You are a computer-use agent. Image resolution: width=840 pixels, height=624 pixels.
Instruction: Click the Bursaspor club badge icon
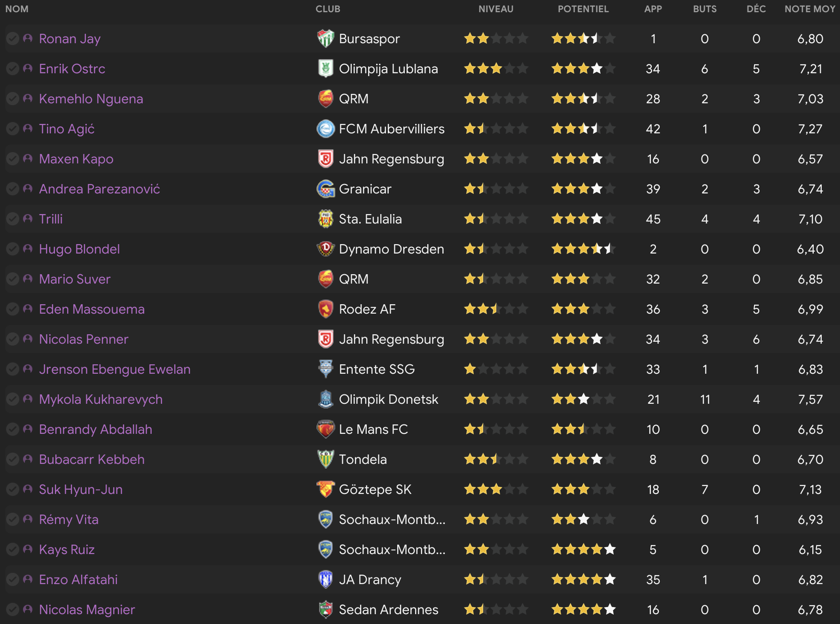pos(325,39)
